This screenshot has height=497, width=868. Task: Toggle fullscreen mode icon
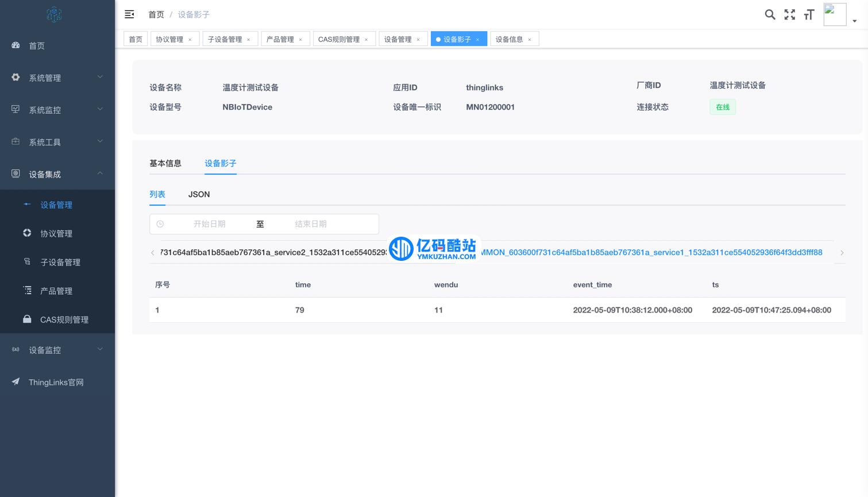[790, 14]
